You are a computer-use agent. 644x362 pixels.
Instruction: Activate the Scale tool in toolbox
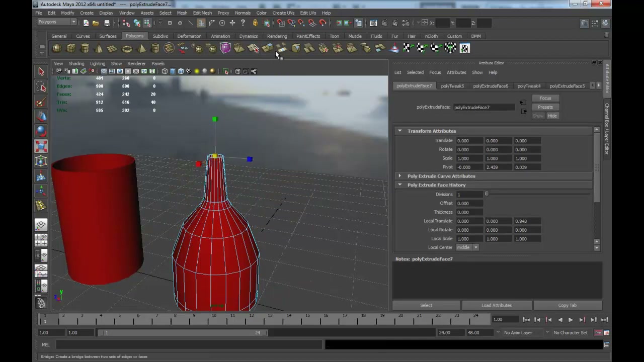pyautogui.click(x=41, y=146)
